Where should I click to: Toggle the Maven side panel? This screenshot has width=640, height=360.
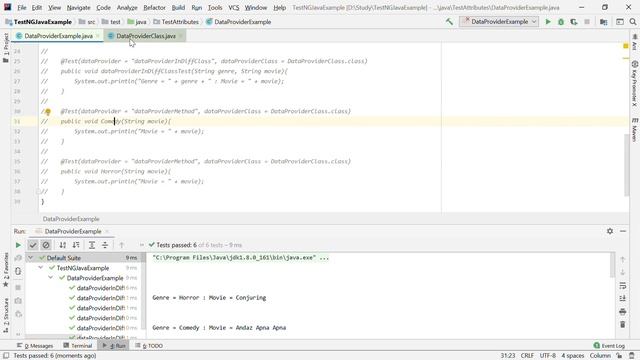(x=634, y=130)
